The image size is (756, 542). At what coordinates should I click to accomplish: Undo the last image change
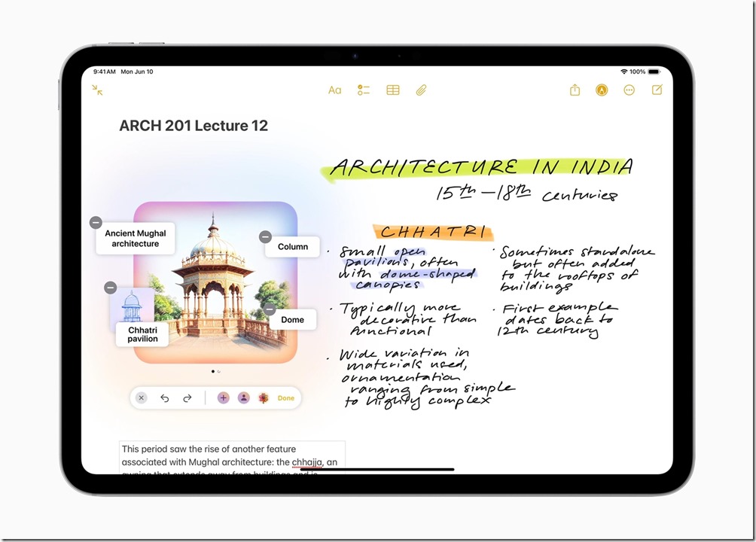164,398
